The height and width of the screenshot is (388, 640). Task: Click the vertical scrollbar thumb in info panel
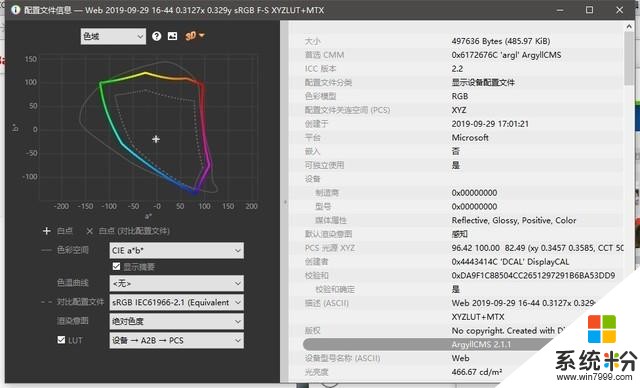(x=629, y=58)
